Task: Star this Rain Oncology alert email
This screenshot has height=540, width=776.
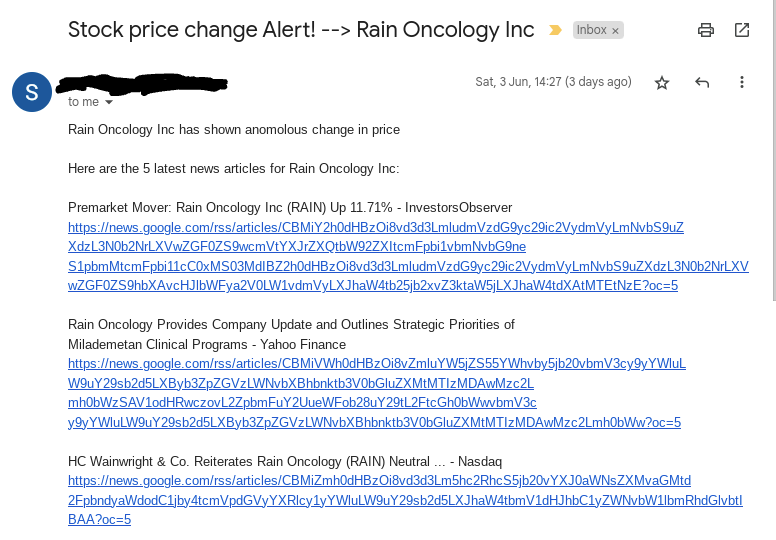Action: 661,82
